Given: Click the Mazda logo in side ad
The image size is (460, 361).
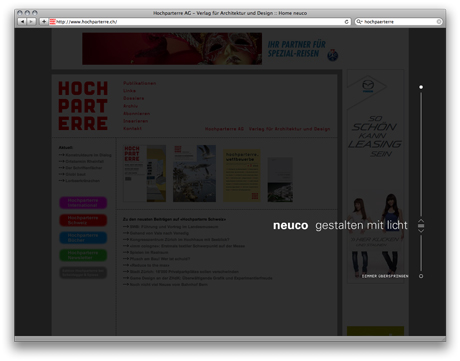Looking at the screenshot, I should coord(368,86).
